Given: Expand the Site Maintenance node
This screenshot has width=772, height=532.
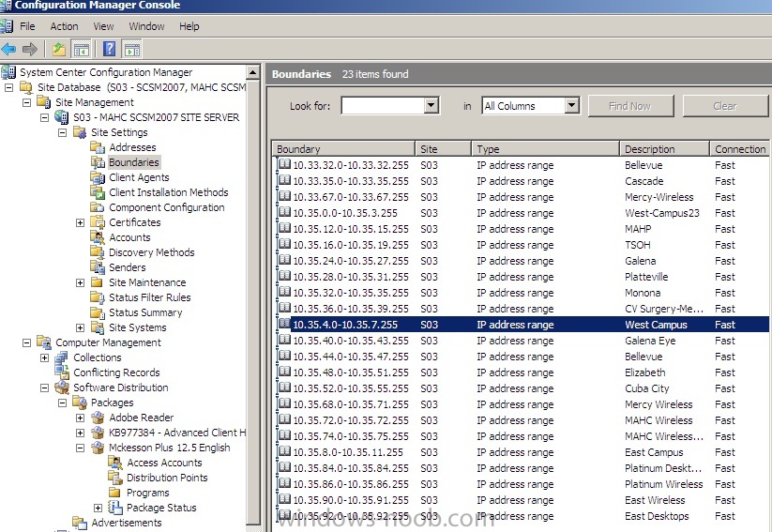Looking at the screenshot, I should coord(81,282).
